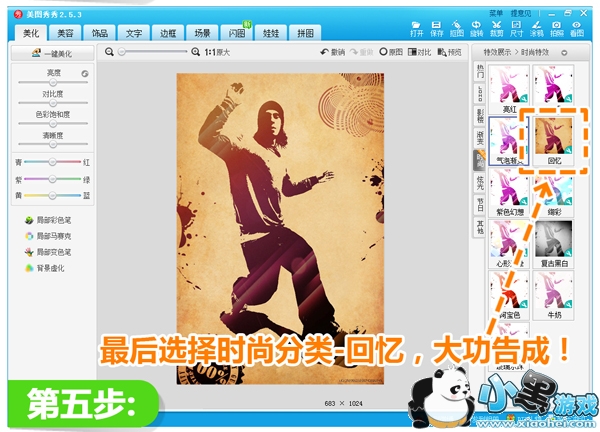Select the 涂鸦 doodle tool

coord(536,27)
